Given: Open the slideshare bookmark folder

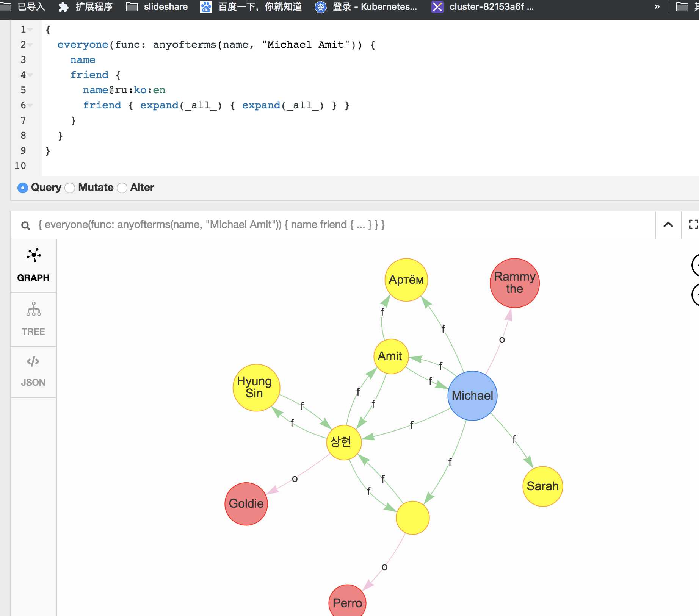Looking at the screenshot, I should coord(157,7).
